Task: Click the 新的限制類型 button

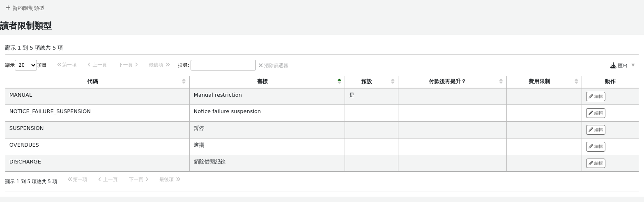Action: [25, 8]
